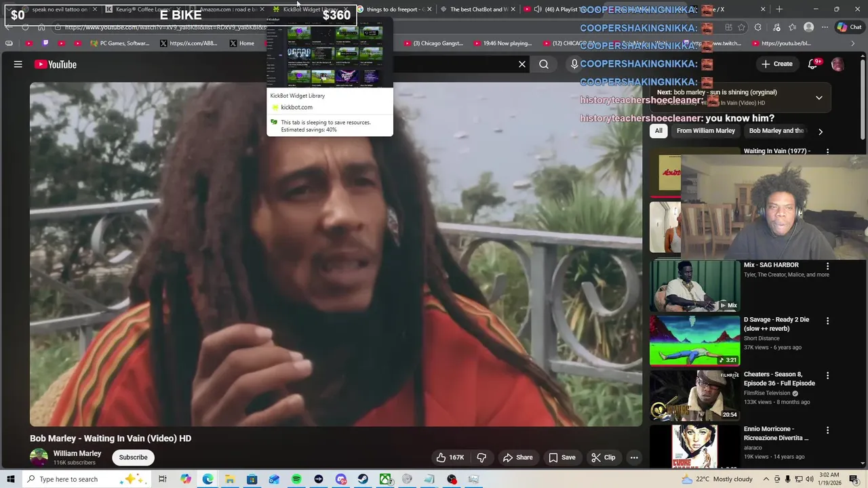Open the more actions ellipsis under video
Viewport: 868px width, 488px height.
click(x=634, y=457)
